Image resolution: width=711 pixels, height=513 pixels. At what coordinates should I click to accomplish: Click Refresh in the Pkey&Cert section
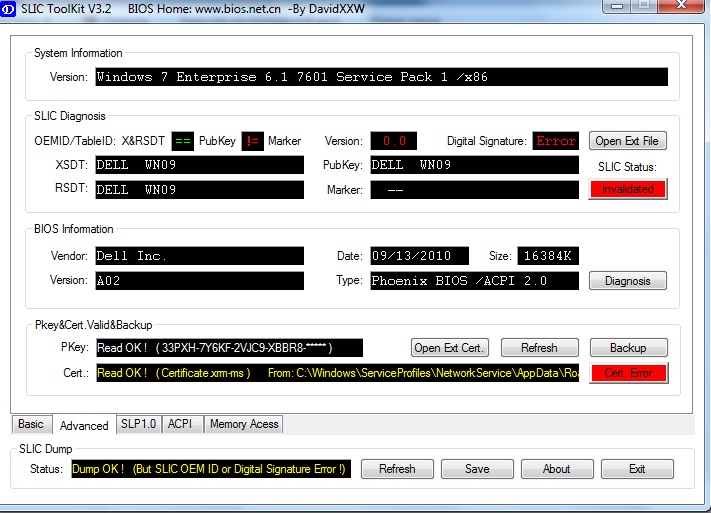coord(540,348)
